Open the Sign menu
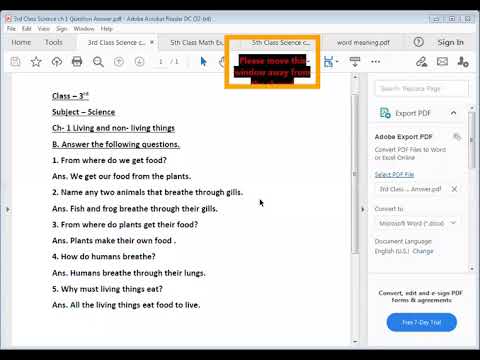 (62, 29)
